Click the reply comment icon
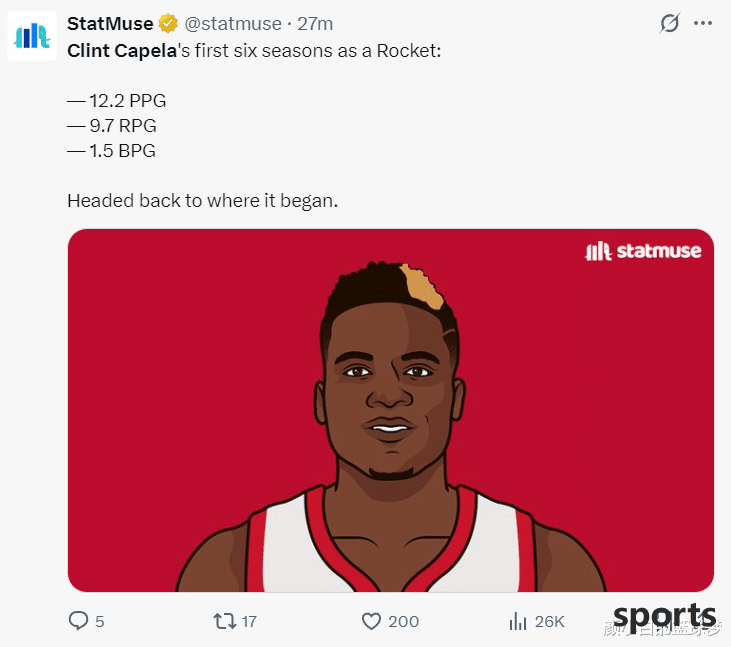Viewport: 731px width, 647px height. (78, 620)
